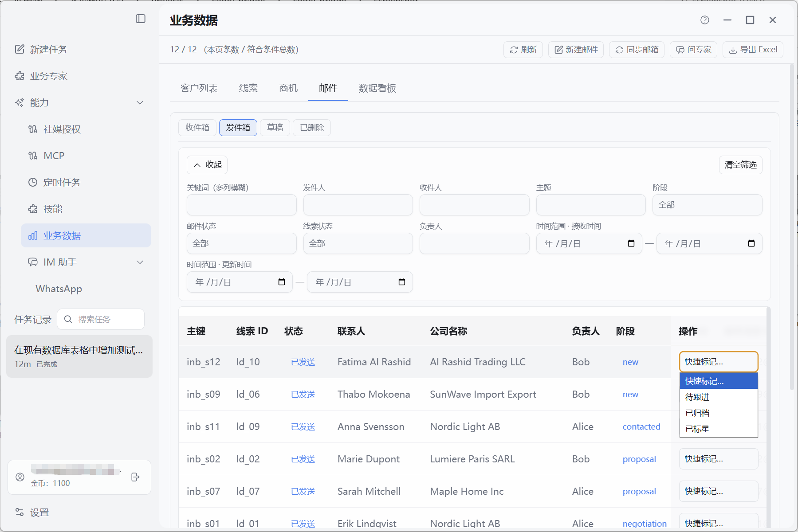Click the 同步邮箱 sync button

(637, 50)
